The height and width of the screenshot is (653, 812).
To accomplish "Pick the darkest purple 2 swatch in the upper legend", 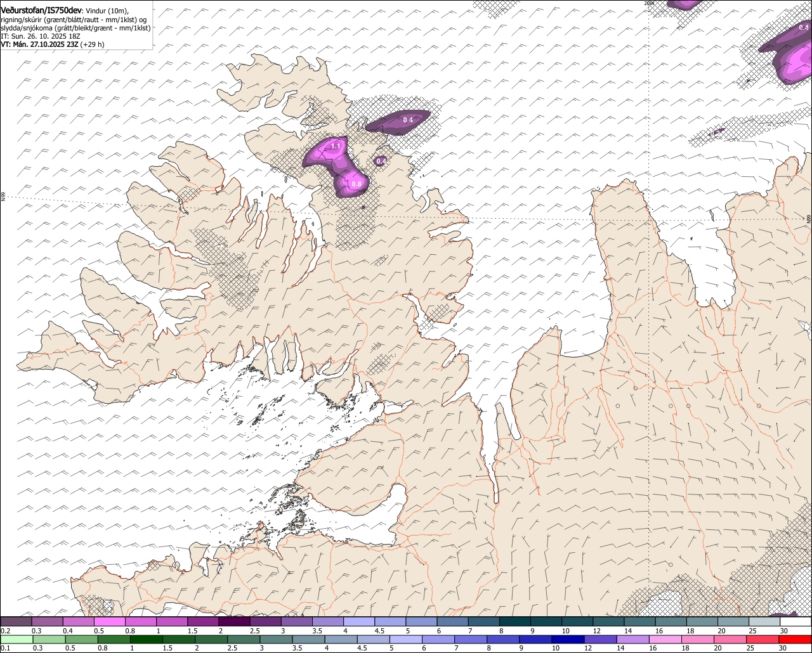I will (x=234, y=621).
